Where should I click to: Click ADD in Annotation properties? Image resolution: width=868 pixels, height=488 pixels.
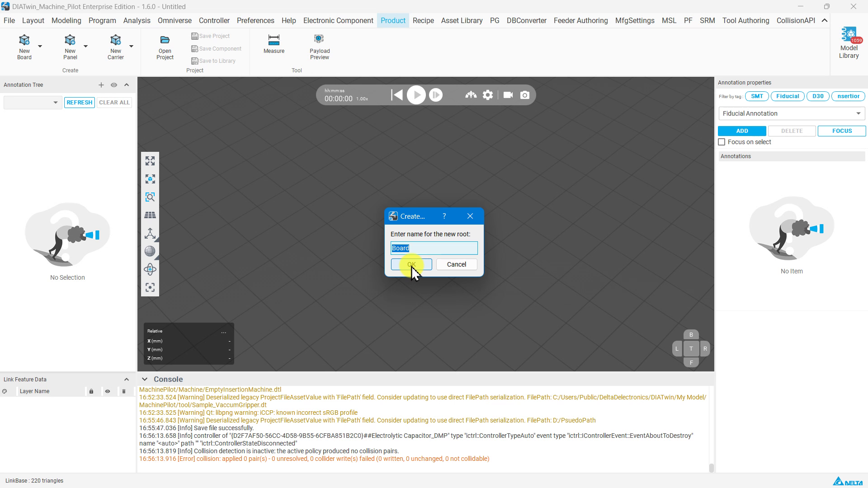(742, 131)
